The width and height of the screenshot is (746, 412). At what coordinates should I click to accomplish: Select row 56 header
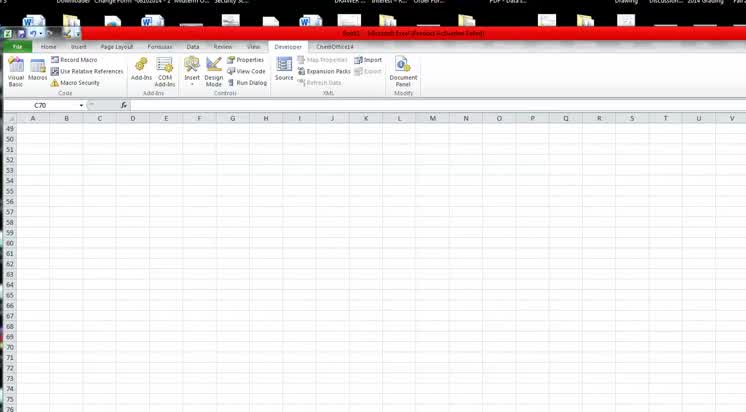click(x=10, y=202)
